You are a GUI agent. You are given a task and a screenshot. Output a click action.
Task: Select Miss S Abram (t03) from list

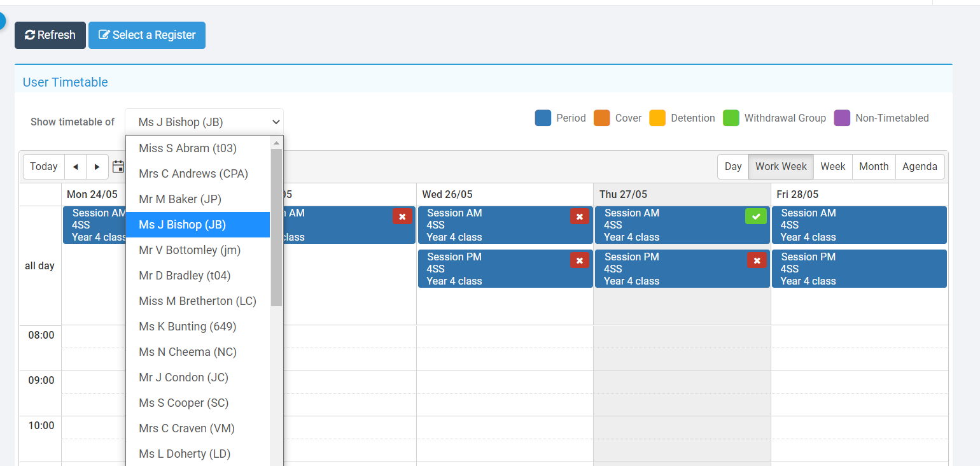(x=188, y=148)
